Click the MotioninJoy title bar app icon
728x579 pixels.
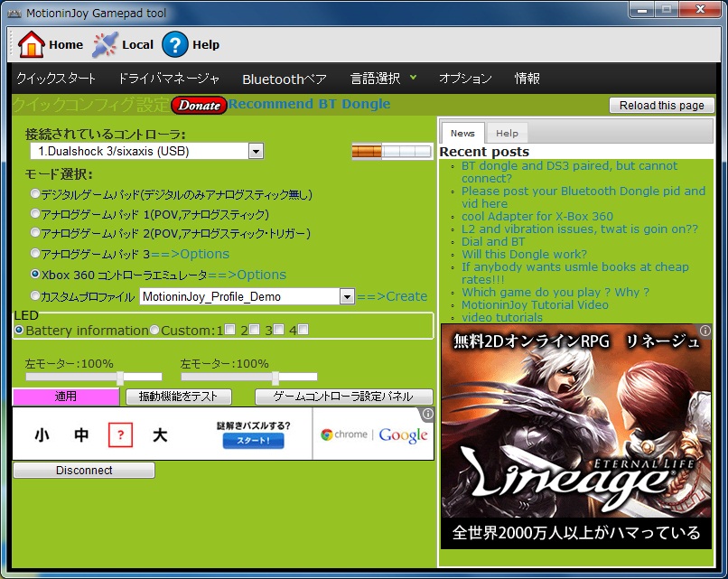click(14, 13)
